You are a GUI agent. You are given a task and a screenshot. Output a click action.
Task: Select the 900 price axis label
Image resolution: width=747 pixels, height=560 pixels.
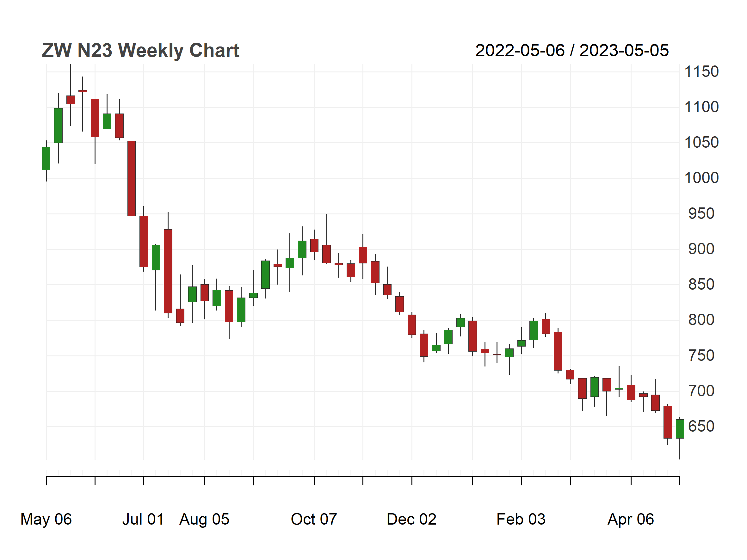point(701,249)
